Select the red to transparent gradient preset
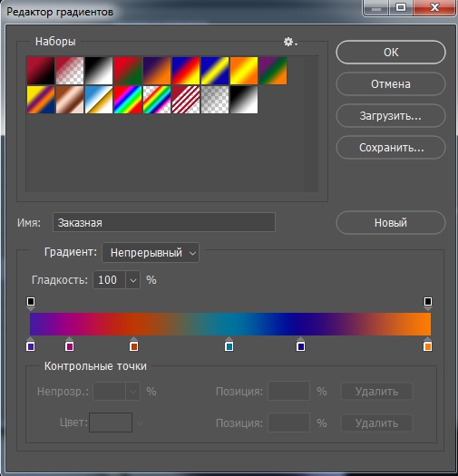This screenshot has width=458, height=476. pos(70,71)
